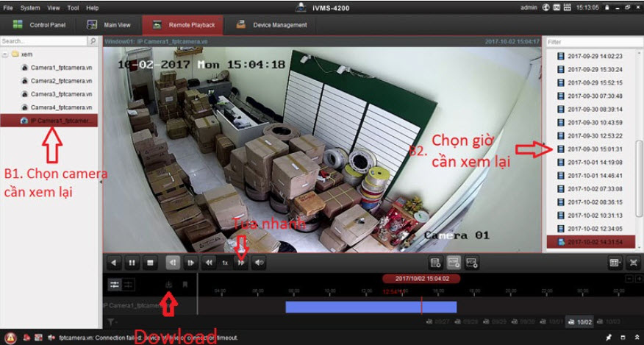Slow down playback speed
The width and height of the screenshot is (644, 345).
(209, 263)
